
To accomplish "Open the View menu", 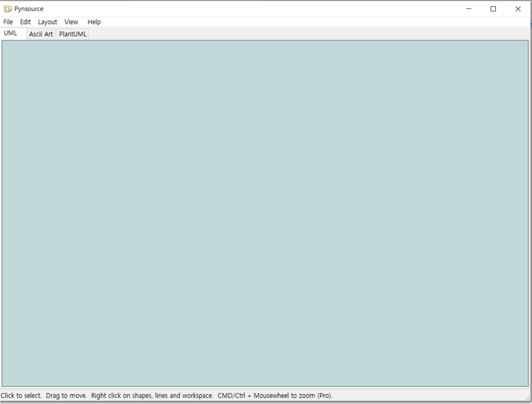I will (71, 22).
